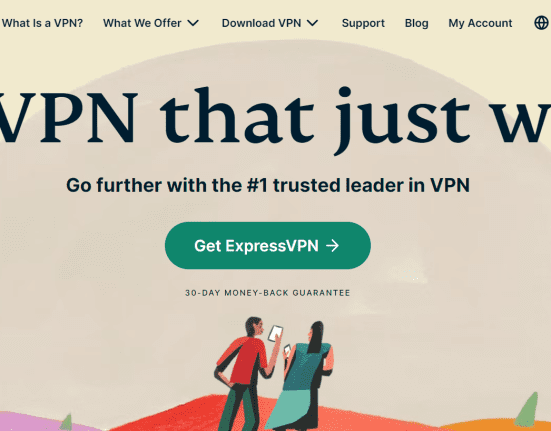Select the What We Offer menu label
The width and height of the screenshot is (551, 431).
point(142,23)
